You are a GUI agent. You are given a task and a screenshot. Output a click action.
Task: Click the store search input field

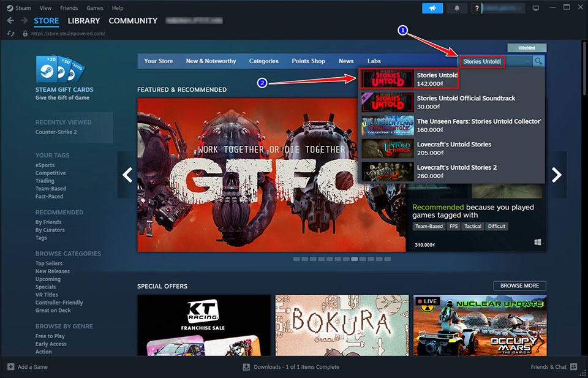[x=496, y=61]
